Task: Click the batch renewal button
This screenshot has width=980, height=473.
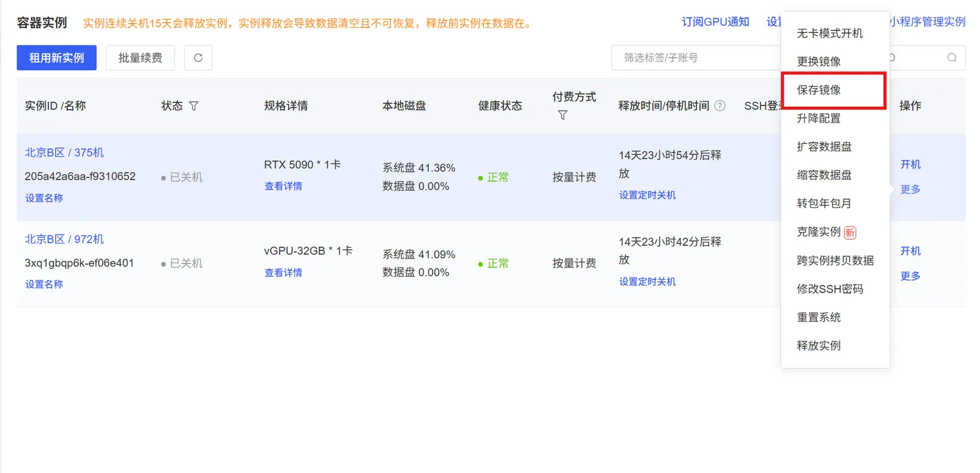Action: (140, 58)
